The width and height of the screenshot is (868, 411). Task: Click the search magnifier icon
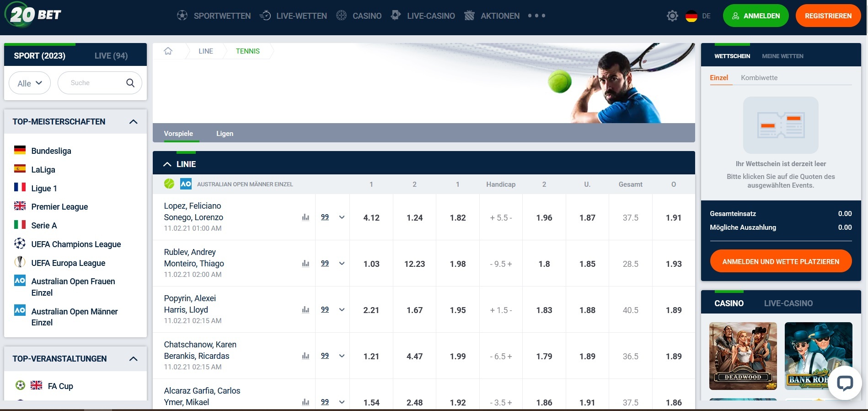(x=130, y=83)
